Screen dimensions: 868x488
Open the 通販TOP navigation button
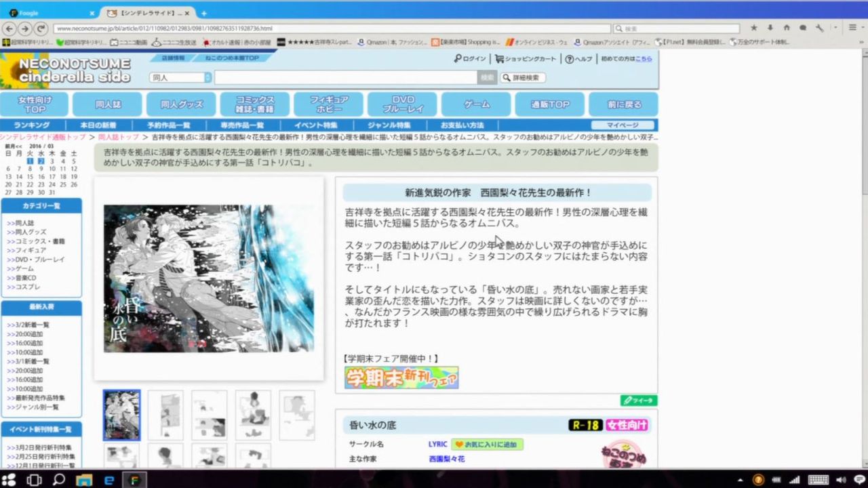click(550, 104)
